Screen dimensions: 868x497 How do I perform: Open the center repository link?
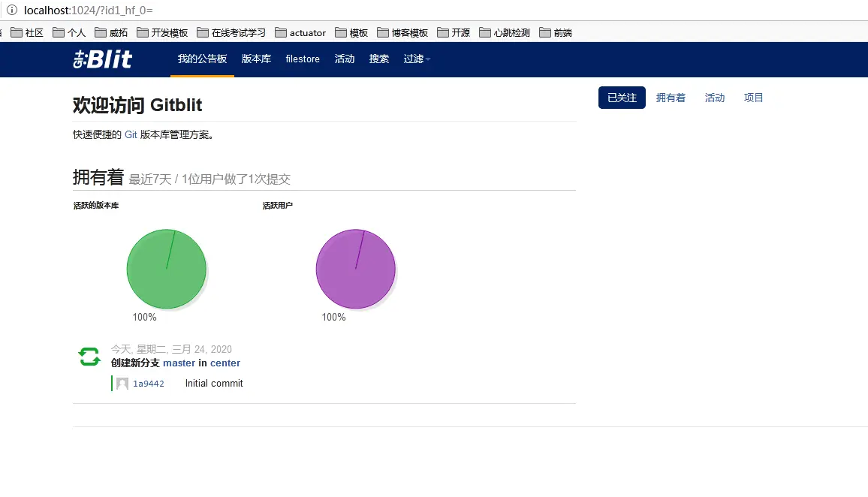click(225, 363)
